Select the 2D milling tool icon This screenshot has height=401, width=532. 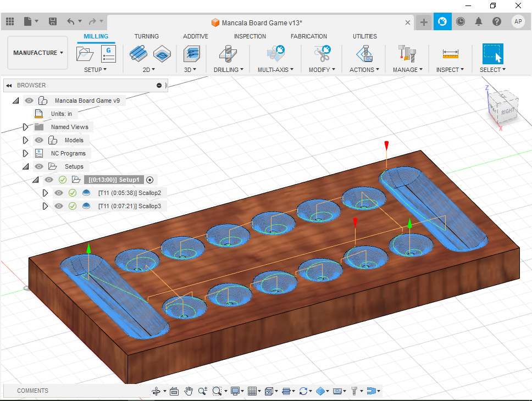point(138,55)
